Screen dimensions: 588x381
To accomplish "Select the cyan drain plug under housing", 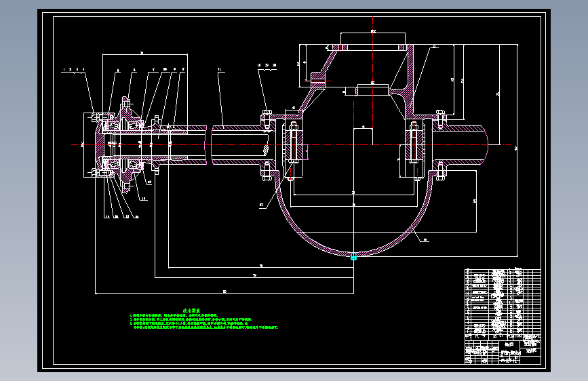I will coord(353,257).
